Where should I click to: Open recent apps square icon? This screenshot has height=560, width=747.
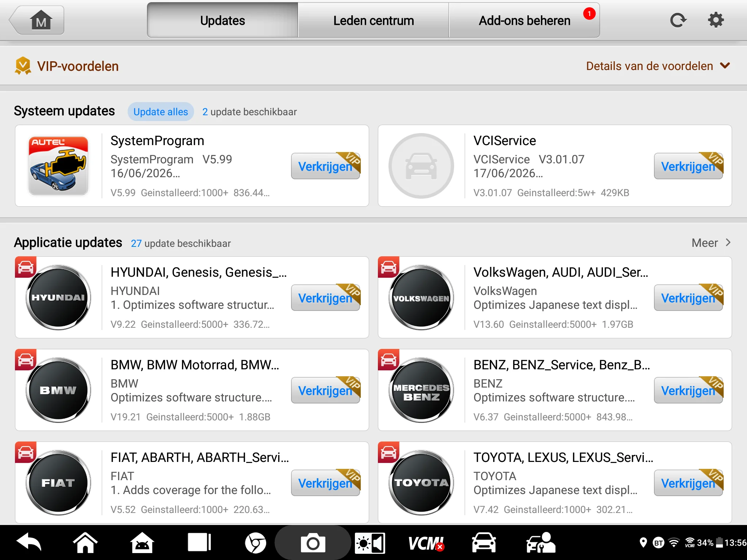[x=199, y=542]
